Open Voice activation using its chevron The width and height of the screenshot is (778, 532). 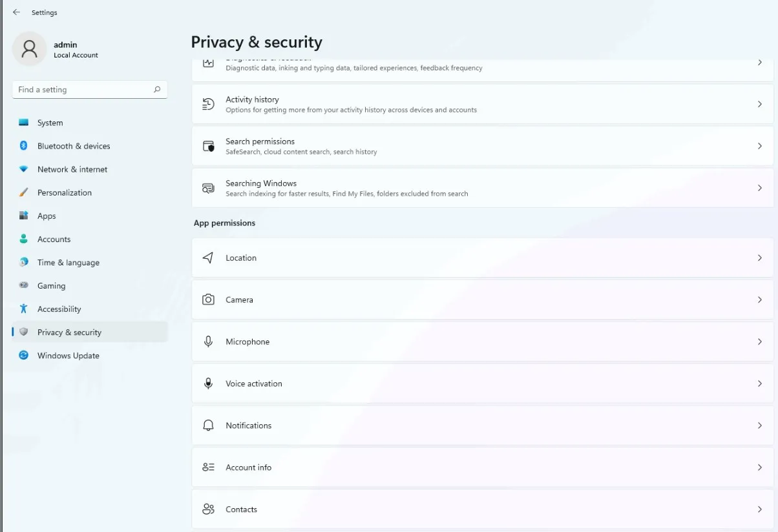(x=760, y=384)
